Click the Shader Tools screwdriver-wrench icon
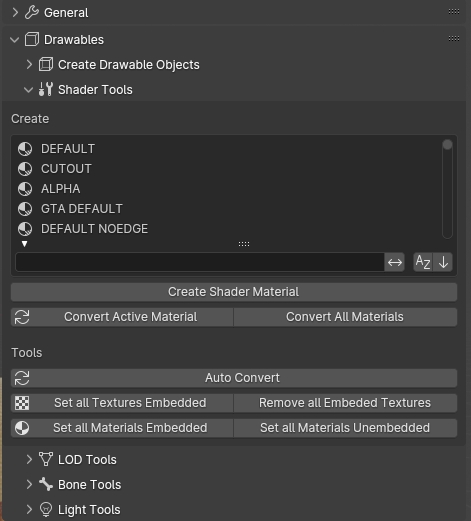The height and width of the screenshot is (521, 471). tap(46, 89)
